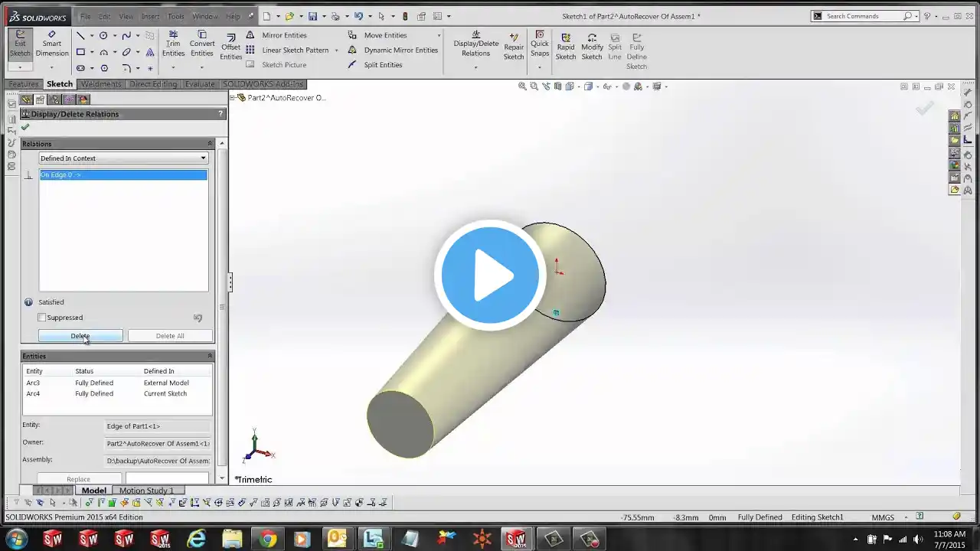This screenshot has width=980, height=551.
Task: Activate the Trim Entities tool
Action: pos(174,44)
